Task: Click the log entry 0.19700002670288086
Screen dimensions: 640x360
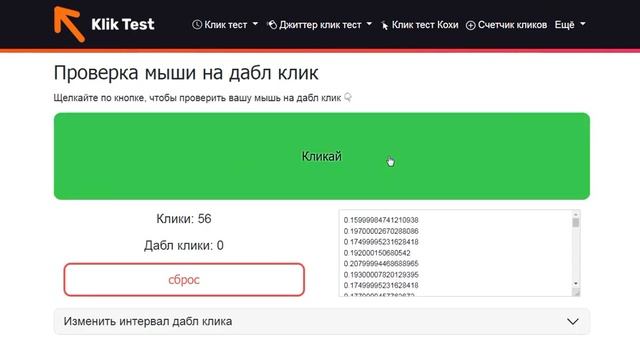Action: (381, 231)
